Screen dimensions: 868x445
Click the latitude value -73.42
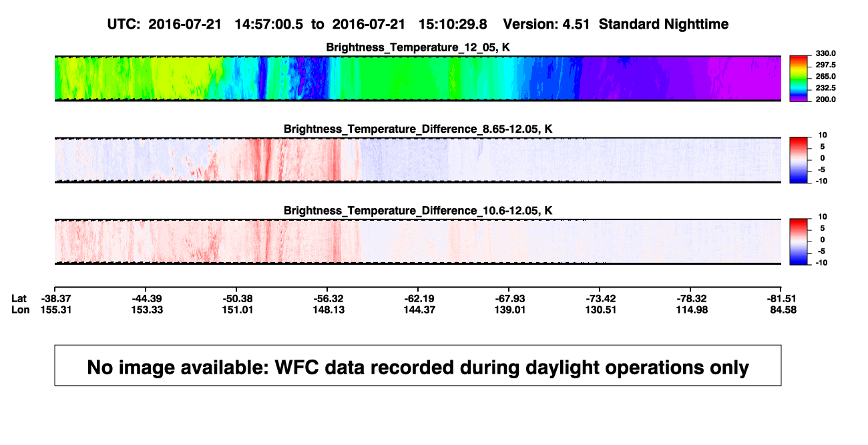pyautogui.click(x=600, y=298)
